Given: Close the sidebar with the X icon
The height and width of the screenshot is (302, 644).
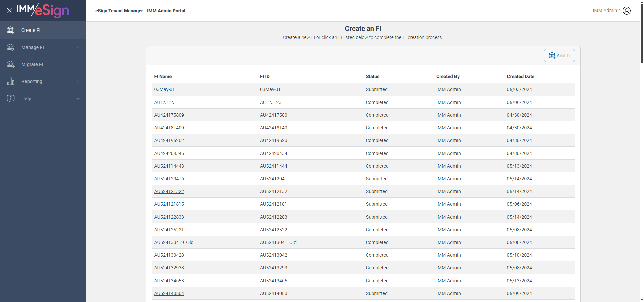Looking at the screenshot, I should pos(9,10).
